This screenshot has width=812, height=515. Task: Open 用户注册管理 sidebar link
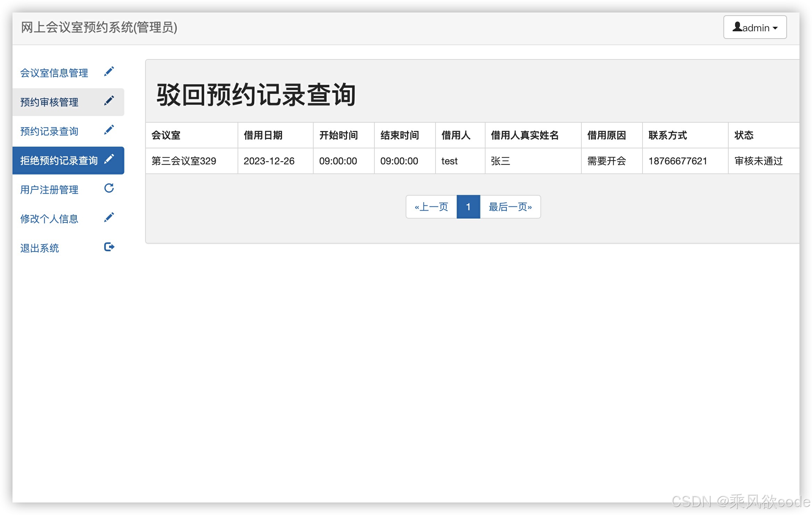tap(49, 190)
